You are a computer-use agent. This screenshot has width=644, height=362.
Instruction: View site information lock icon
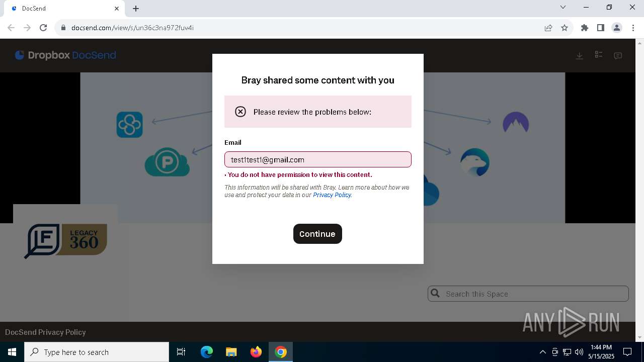pos(63,28)
